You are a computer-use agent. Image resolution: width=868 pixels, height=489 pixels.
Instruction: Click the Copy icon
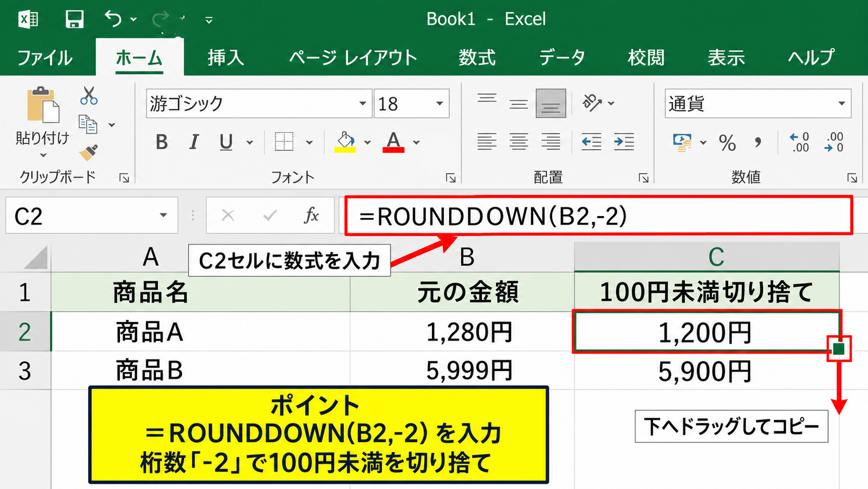[88, 124]
